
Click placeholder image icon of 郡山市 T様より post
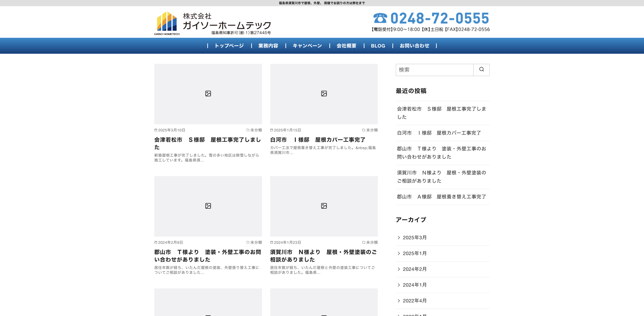pyautogui.click(x=208, y=206)
